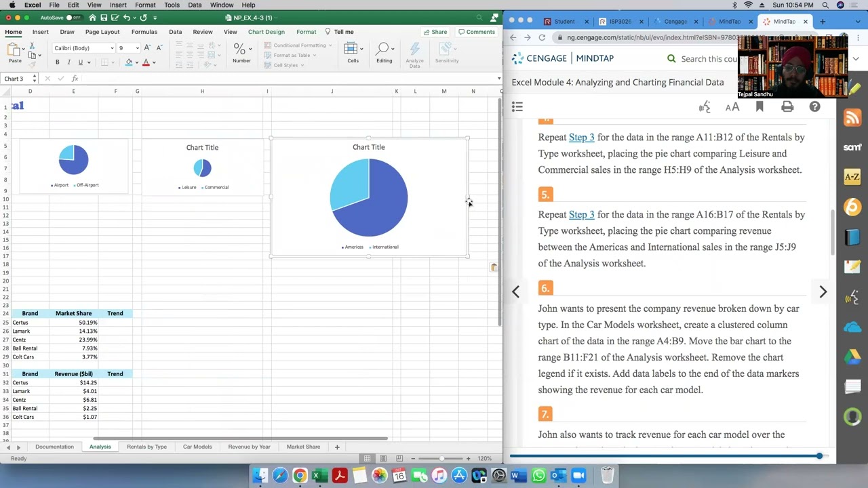Apply Italic formatting

pyautogui.click(x=68, y=62)
